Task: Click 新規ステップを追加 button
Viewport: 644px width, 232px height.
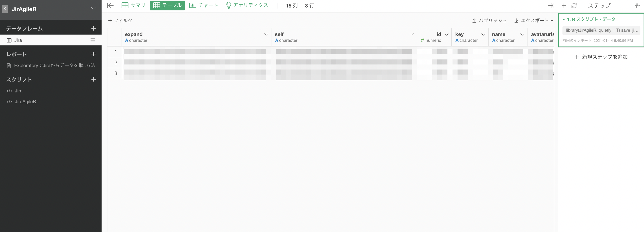Action: (601, 57)
